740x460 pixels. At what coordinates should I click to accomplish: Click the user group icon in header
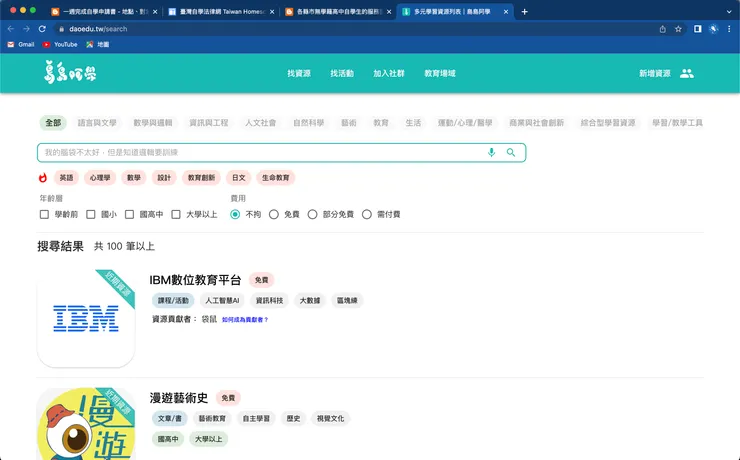pyautogui.click(x=687, y=73)
